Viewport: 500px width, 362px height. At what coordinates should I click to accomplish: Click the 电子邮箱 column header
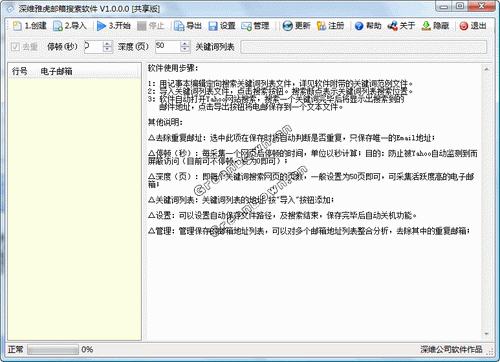coord(56,71)
